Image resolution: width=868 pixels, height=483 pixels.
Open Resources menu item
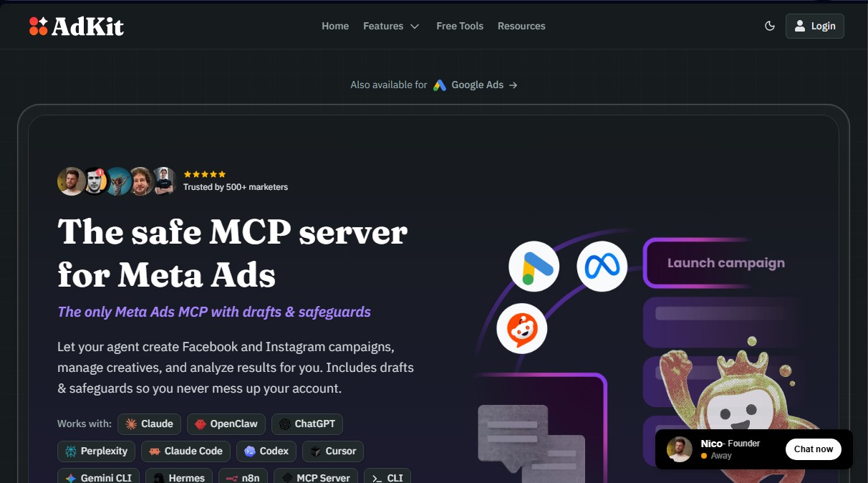(x=521, y=26)
